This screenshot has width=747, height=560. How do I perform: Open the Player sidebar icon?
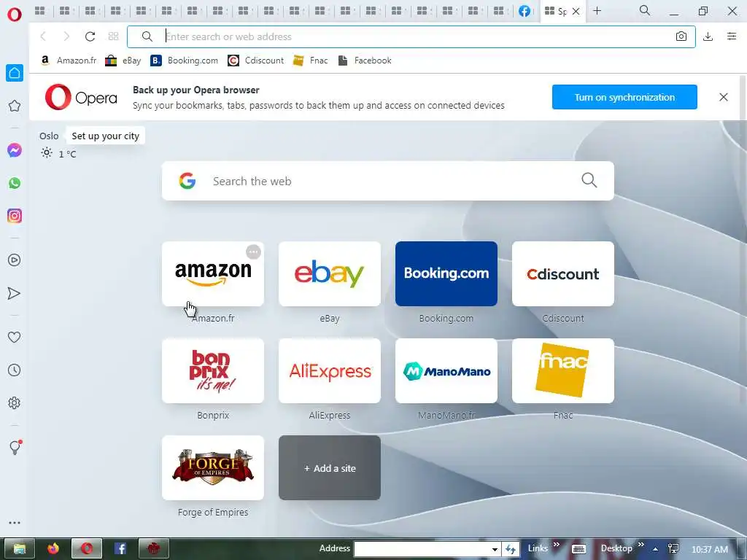pos(15,260)
